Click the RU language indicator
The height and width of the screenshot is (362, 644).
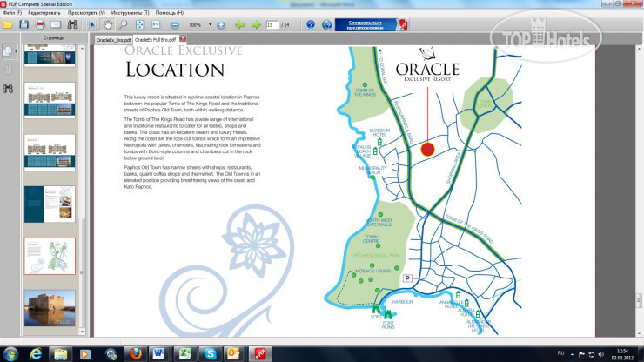[561, 353]
